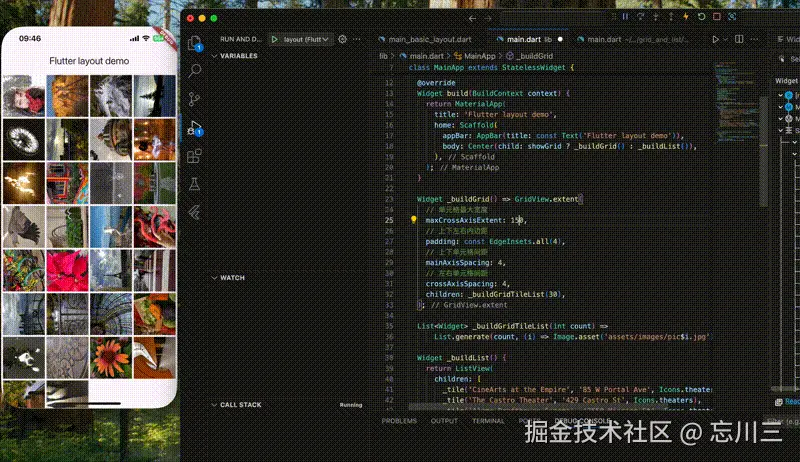Go forward with the navigation right arrow
Image resolution: width=800 pixels, height=462 pixels.
point(488,18)
